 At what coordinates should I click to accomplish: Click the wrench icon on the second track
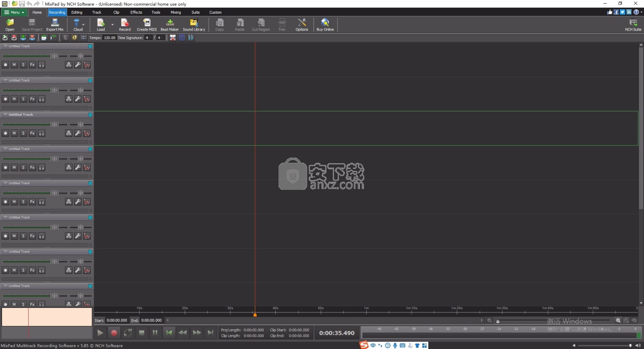tap(78, 99)
